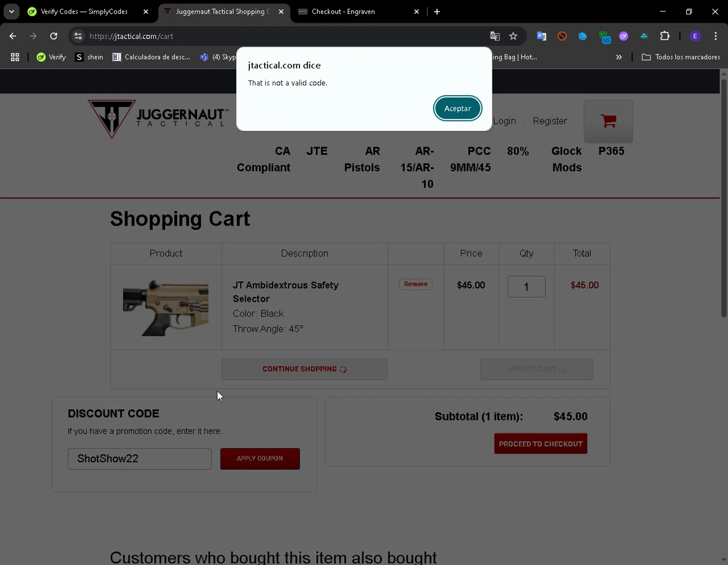The image size is (728, 565).
Task: Click the discount code field with ShotShow22
Action: point(140,459)
